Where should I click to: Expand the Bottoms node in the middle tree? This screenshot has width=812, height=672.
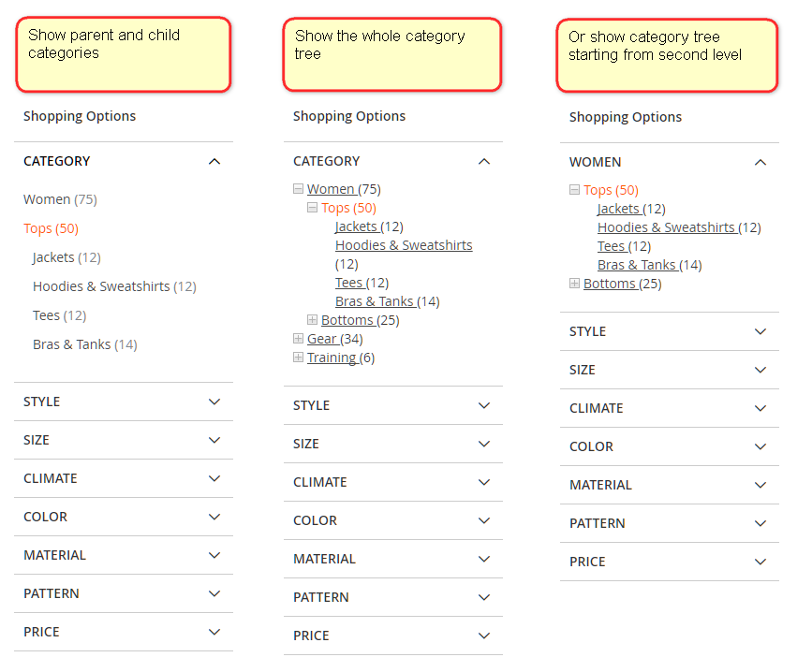(x=312, y=319)
